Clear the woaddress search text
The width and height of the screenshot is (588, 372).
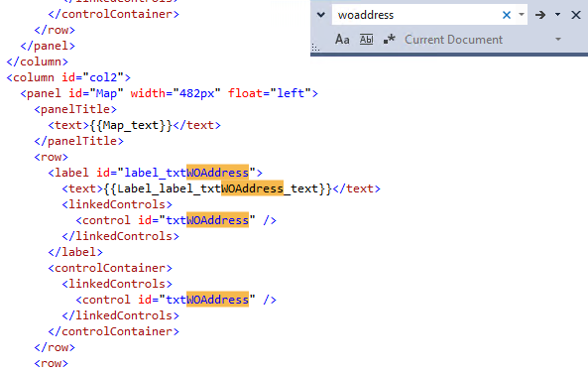507,15
